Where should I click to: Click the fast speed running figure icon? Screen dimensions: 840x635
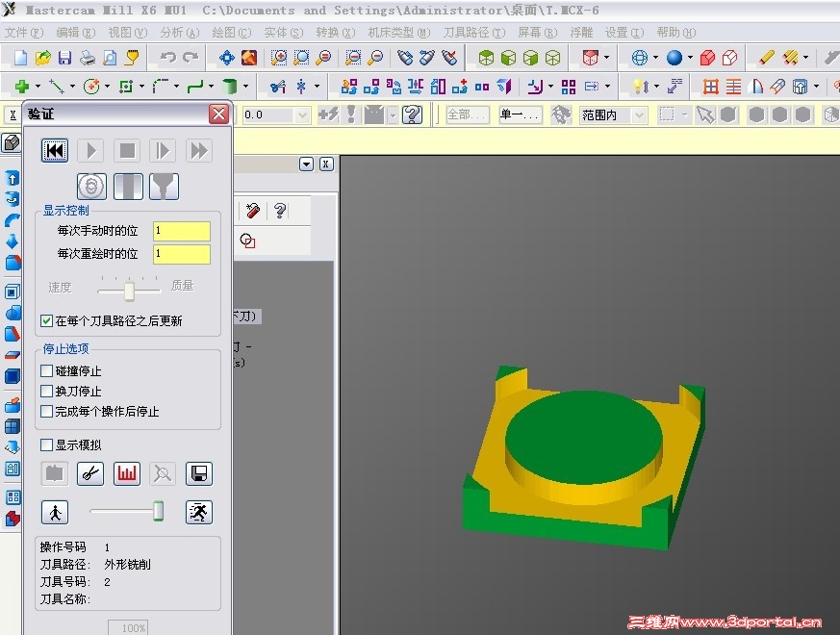[199, 512]
